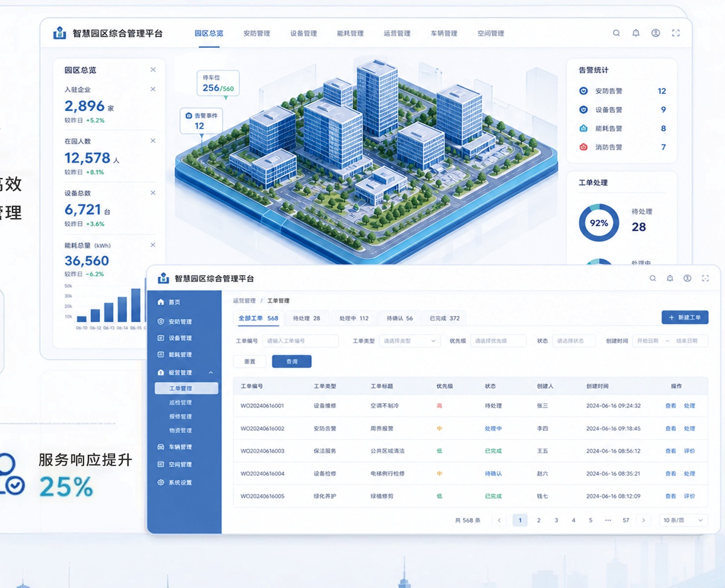
Task: Open the 10 条/页 page size dropdown
Action: coord(683,520)
